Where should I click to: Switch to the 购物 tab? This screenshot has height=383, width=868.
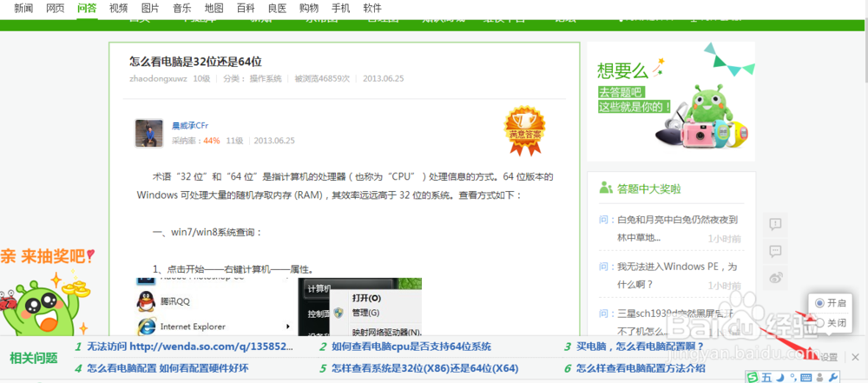pos(309,8)
